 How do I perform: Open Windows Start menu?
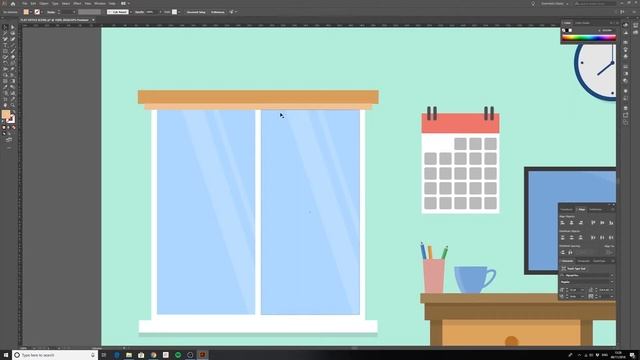point(6,355)
